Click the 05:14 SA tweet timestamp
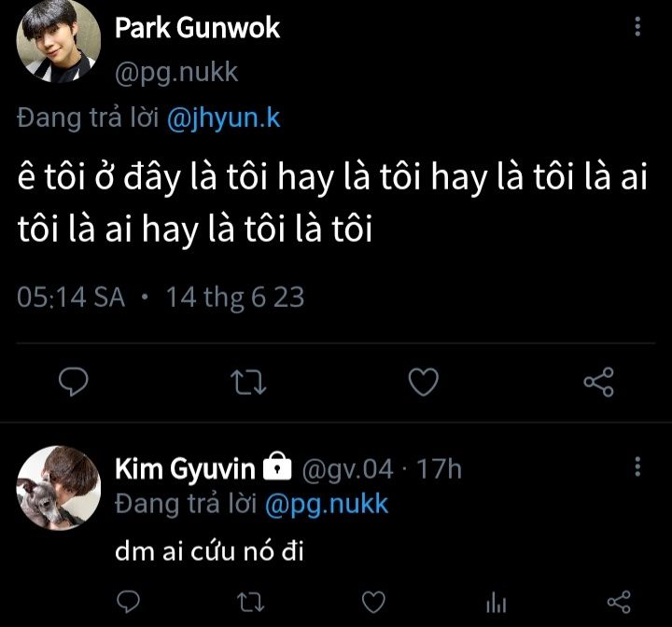The height and width of the screenshot is (627, 672). point(71,298)
